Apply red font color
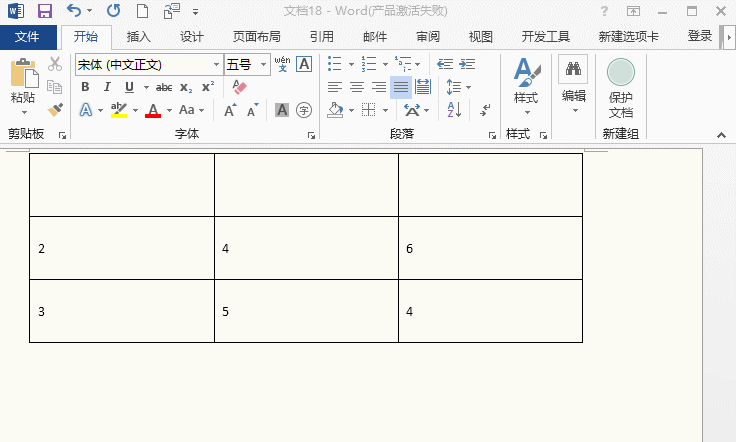The width and height of the screenshot is (736, 442). point(153,110)
